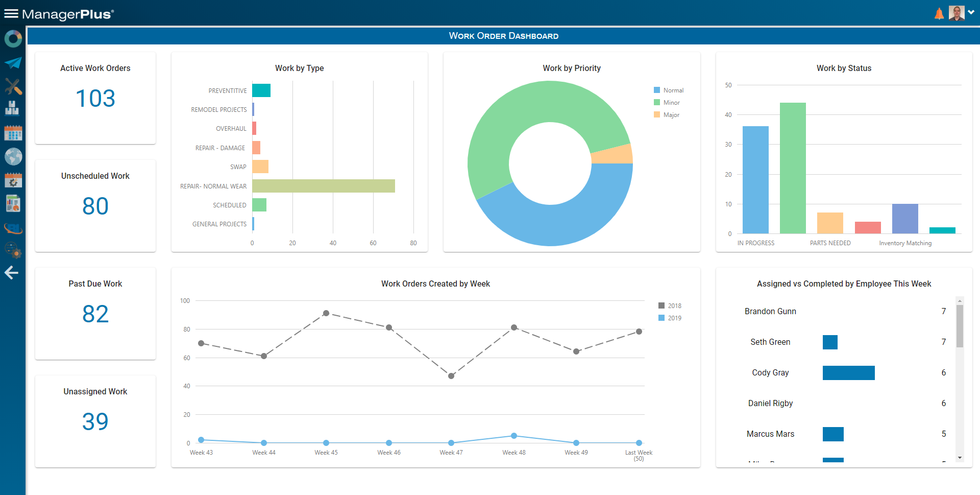Open the hamburger navigation menu
Screen dimensions: 980x495
point(11,13)
